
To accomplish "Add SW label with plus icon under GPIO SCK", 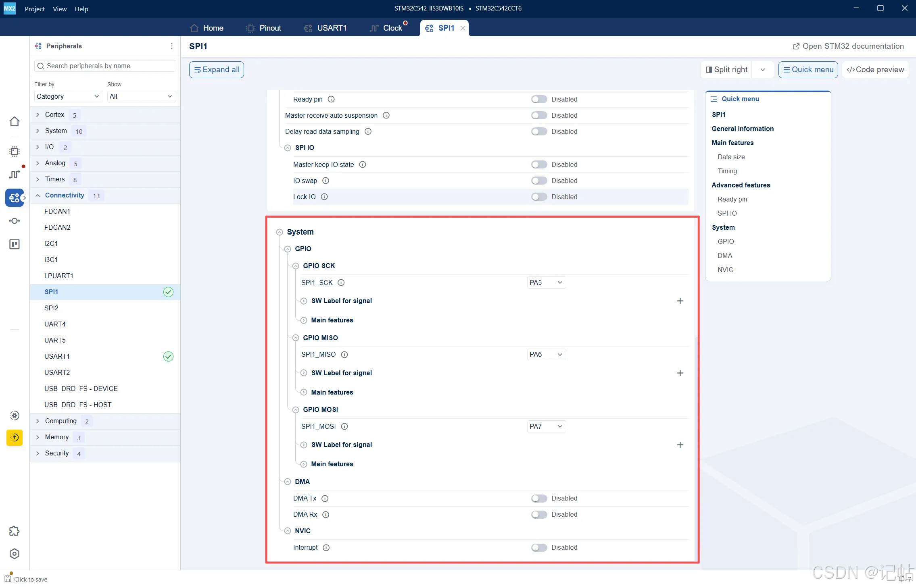I will pyautogui.click(x=680, y=301).
